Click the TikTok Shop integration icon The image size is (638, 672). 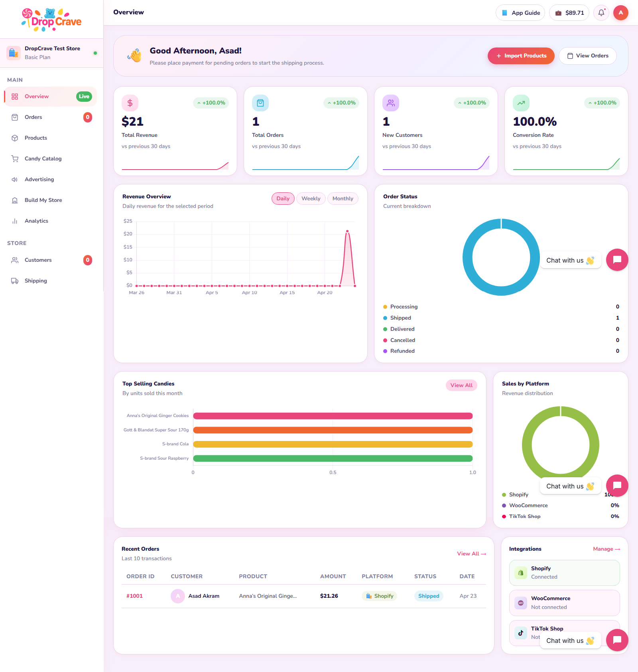(521, 633)
